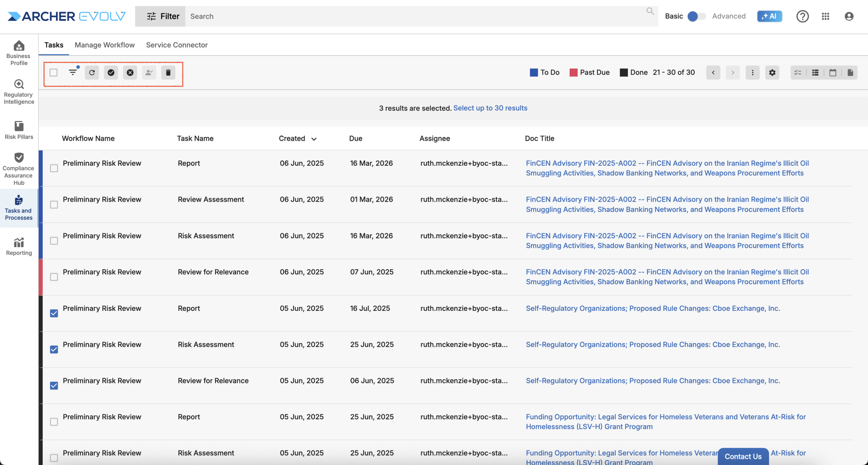Open the Service Connector tab

(177, 45)
